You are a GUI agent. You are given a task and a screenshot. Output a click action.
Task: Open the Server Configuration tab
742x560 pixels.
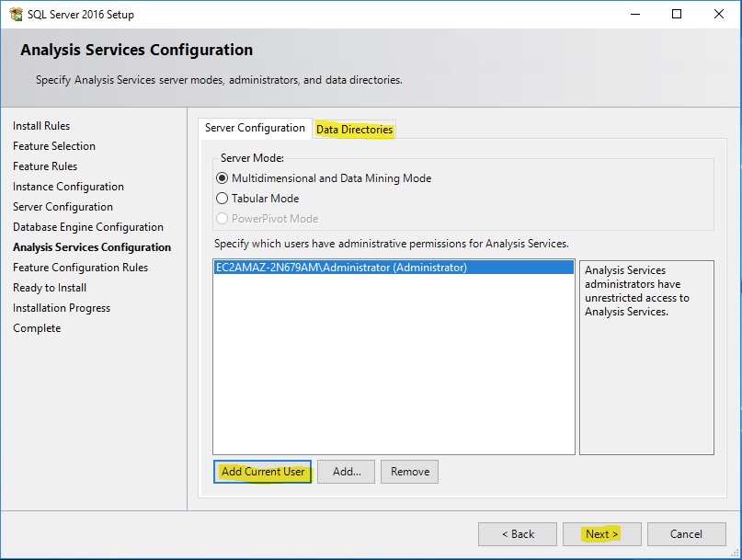pos(255,129)
